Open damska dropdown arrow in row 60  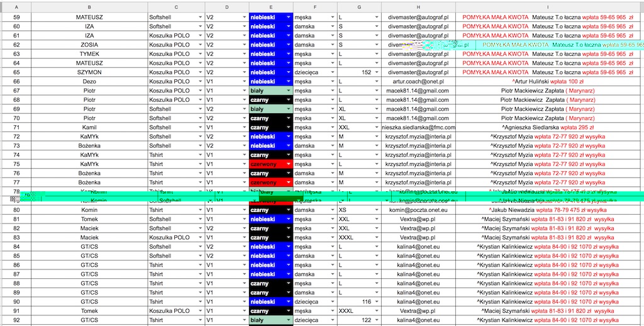[x=332, y=27]
